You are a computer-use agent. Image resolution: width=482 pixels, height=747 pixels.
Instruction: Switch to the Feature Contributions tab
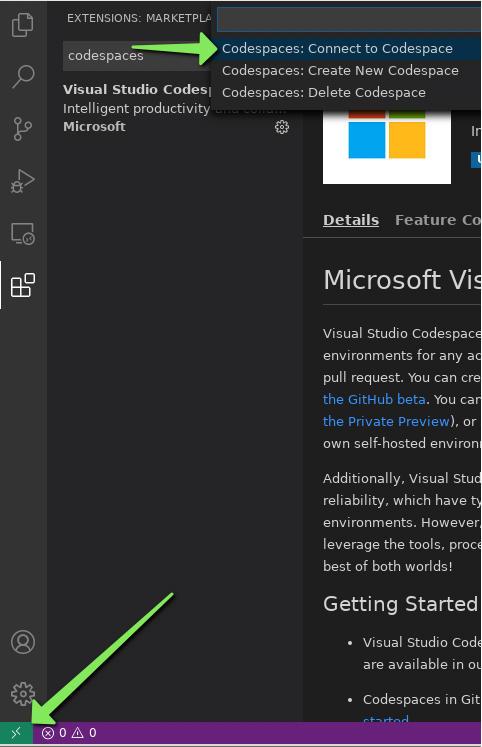point(437,220)
